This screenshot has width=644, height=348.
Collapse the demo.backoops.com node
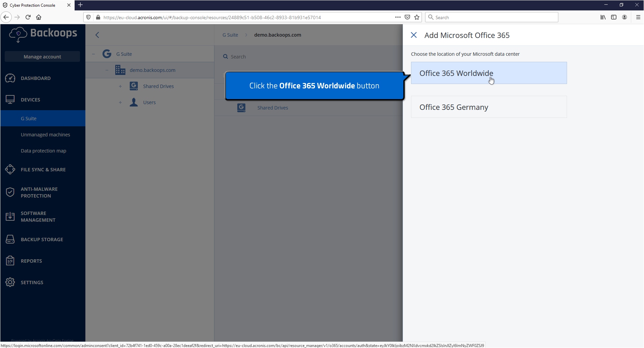[x=107, y=70]
